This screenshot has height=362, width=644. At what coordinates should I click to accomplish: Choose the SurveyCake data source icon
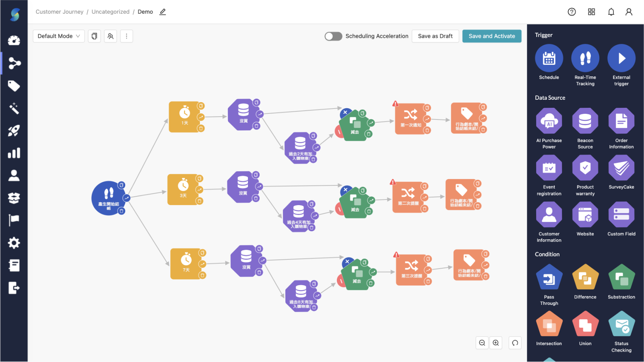point(621,168)
